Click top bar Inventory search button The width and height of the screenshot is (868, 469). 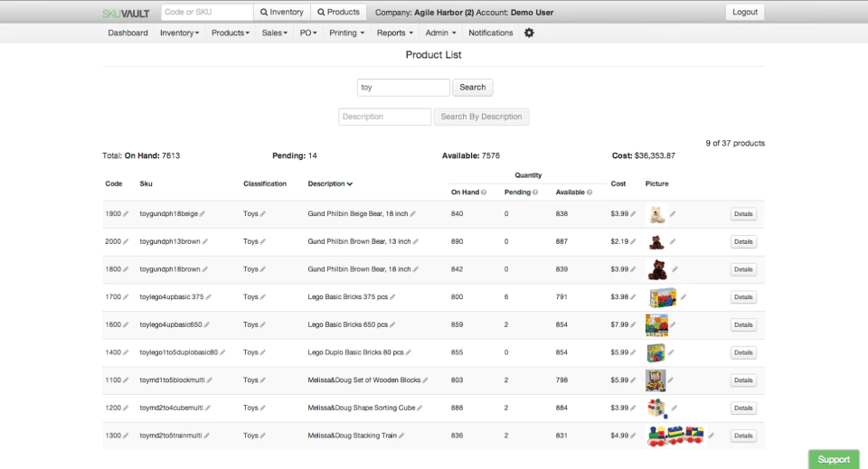(x=282, y=12)
